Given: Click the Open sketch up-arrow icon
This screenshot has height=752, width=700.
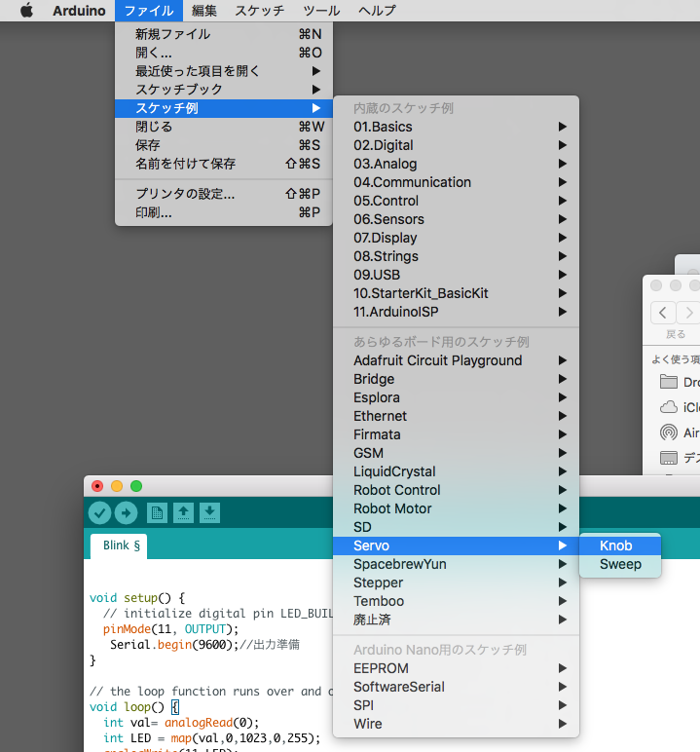Looking at the screenshot, I should [183, 513].
